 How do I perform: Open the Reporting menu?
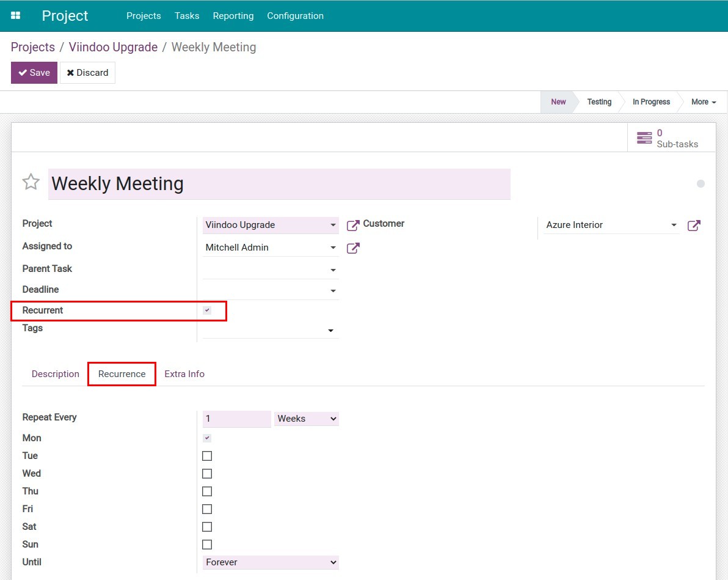pos(233,16)
